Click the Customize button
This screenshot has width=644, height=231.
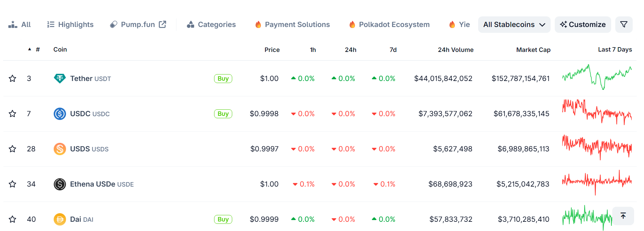pyautogui.click(x=583, y=25)
